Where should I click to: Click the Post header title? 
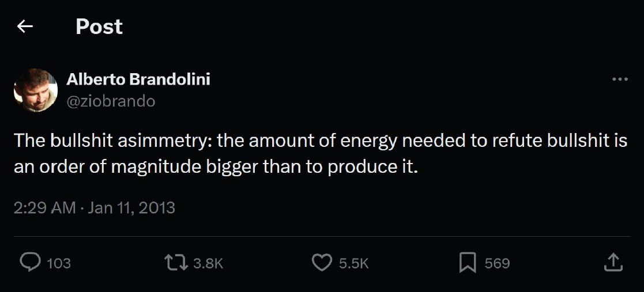click(99, 26)
